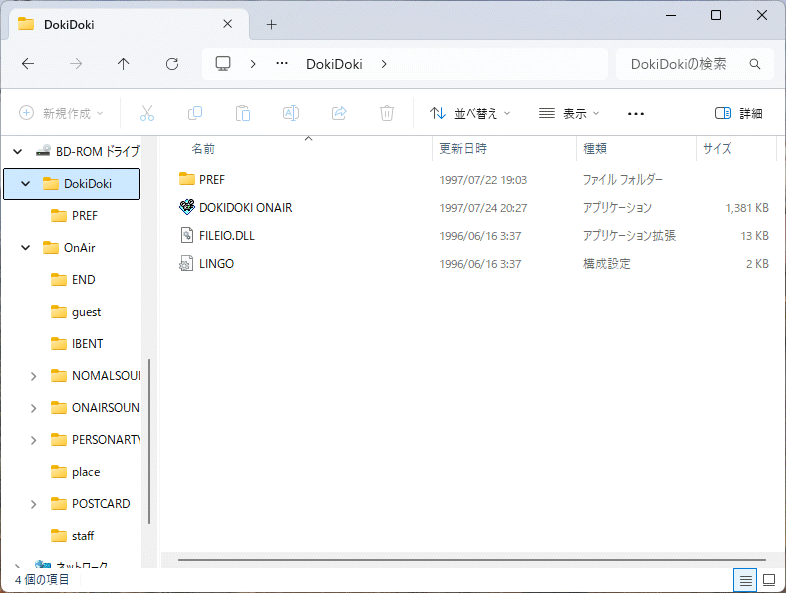This screenshot has width=786, height=593.
Task: Sort by 名前 column header
Action: tap(203, 148)
